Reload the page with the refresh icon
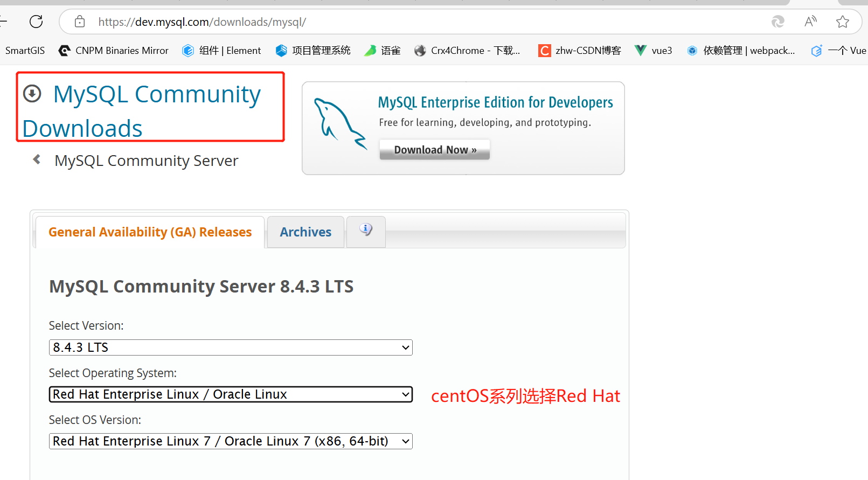Viewport: 868px width, 480px height. tap(36, 22)
